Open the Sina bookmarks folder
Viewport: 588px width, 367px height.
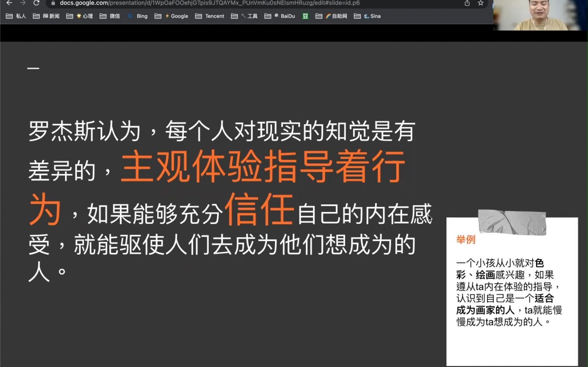[367, 16]
